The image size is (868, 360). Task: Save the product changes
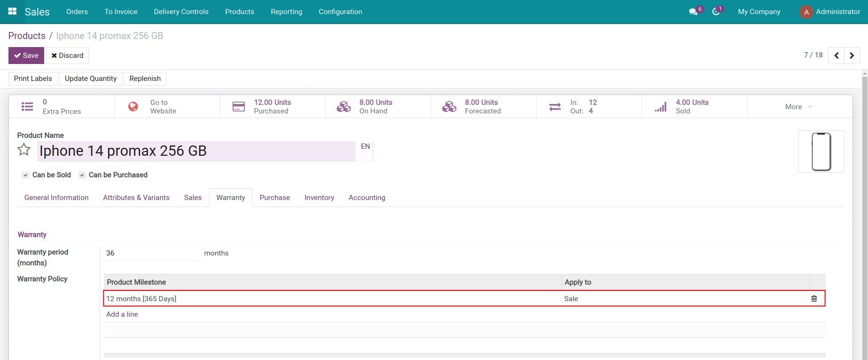tap(26, 56)
